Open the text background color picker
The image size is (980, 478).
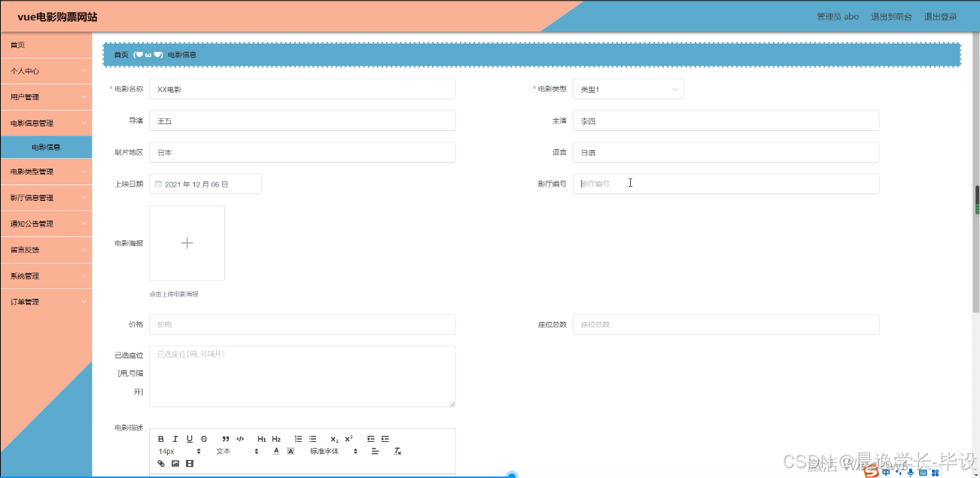point(291,451)
